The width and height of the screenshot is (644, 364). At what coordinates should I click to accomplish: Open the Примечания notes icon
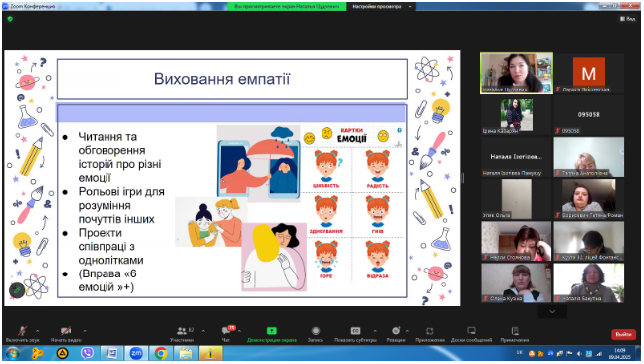[x=515, y=333]
